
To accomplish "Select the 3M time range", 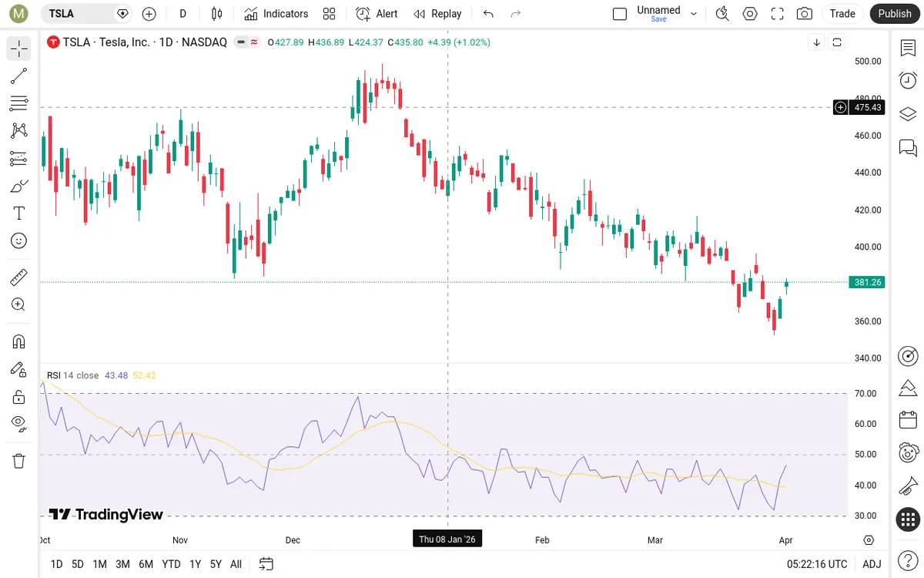I will click(122, 564).
